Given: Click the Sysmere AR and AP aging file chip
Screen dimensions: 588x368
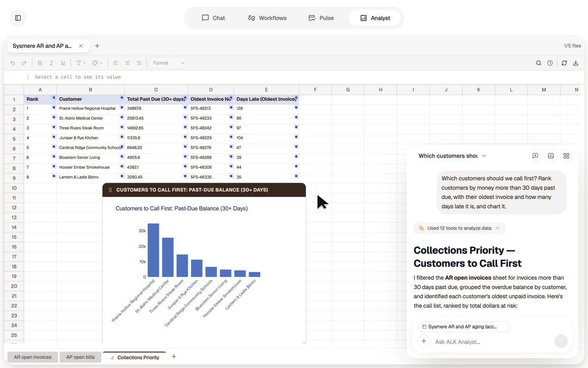Looking at the screenshot, I should (464, 327).
